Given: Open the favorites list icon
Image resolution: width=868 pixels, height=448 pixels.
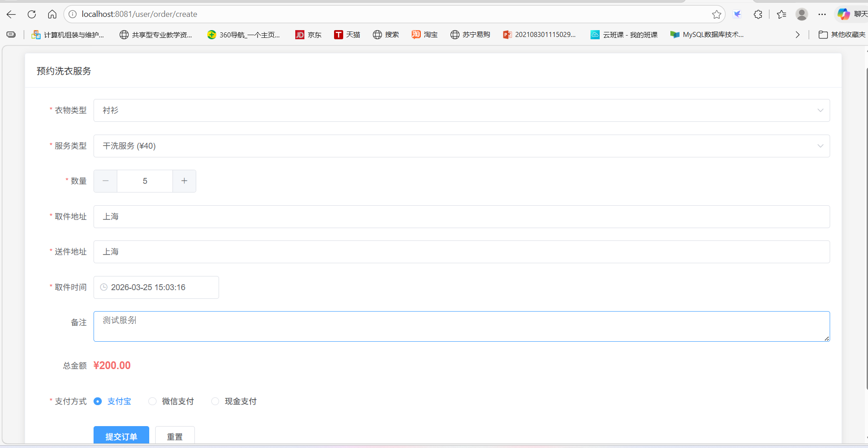Looking at the screenshot, I should [781, 14].
